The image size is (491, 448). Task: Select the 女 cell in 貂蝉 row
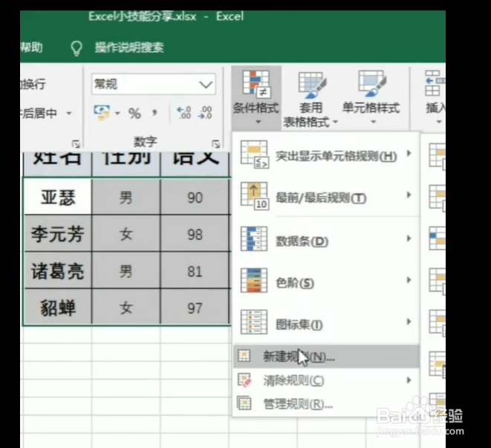tap(126, 307)
